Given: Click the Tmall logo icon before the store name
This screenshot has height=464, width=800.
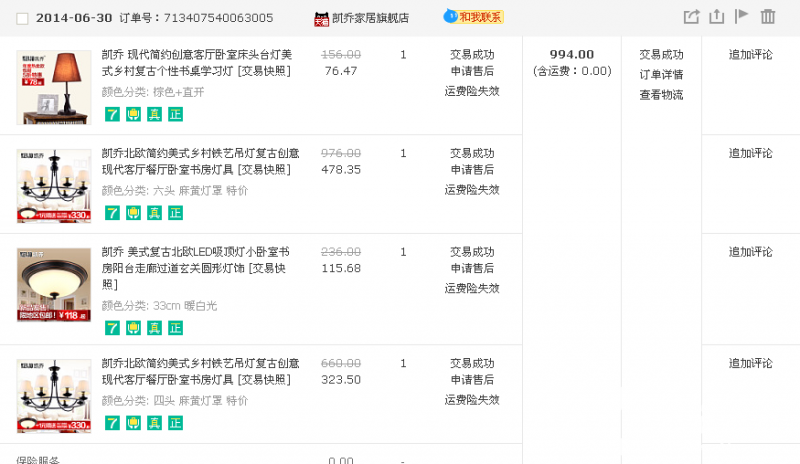Looking at the screenshot, I should [x=321, y=18].
